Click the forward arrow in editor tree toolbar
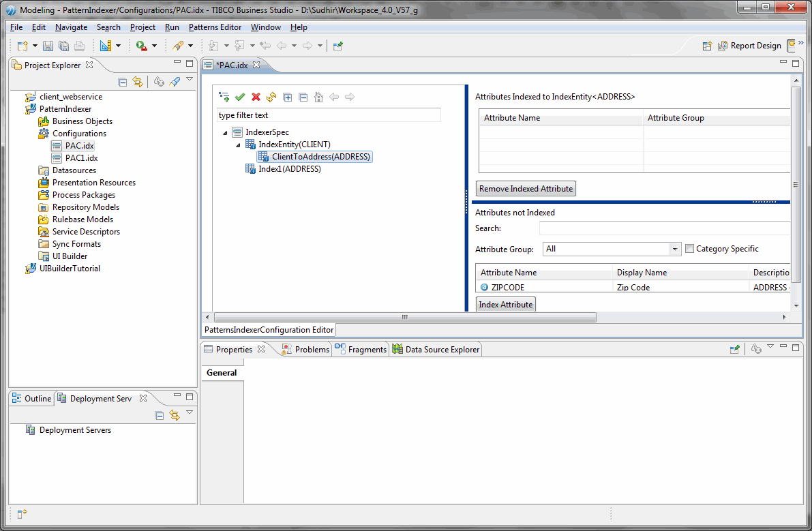The width and height of the screenshot is (812, 531). (350, 97)
